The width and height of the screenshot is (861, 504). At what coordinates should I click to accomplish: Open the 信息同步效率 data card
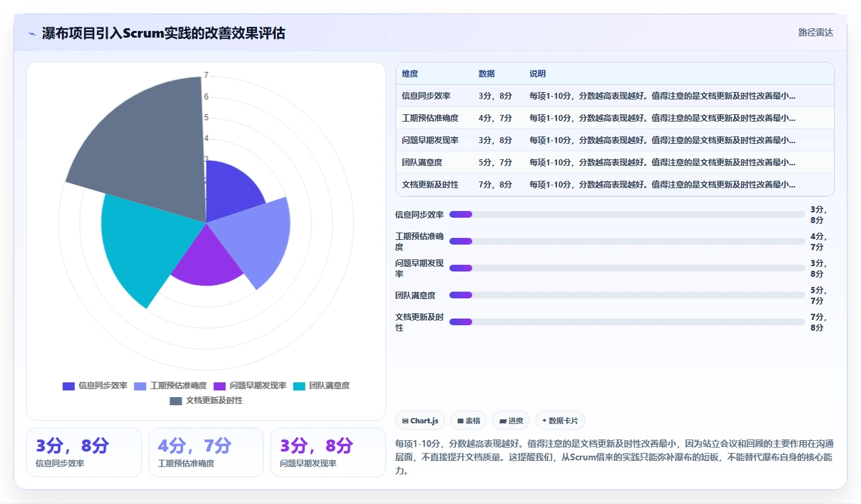(84, 452)
